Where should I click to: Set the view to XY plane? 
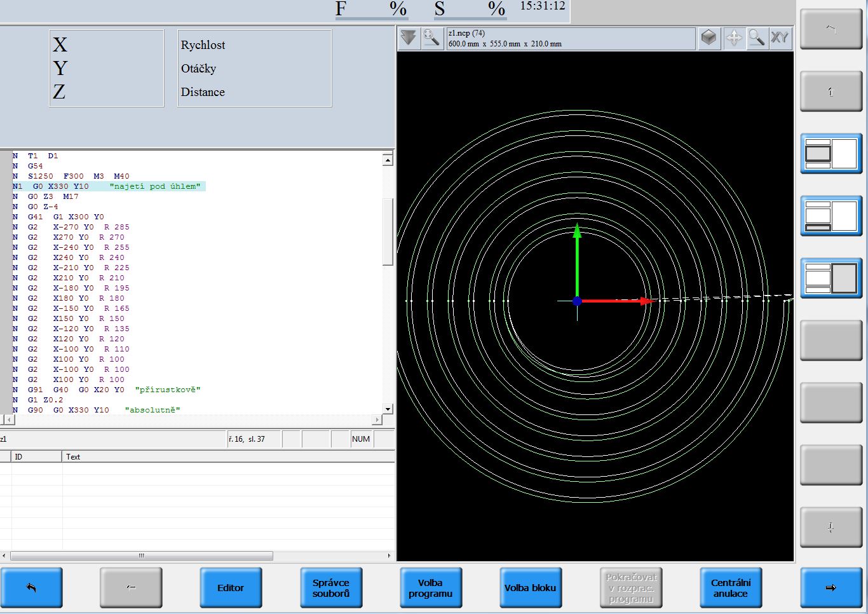[x=780, y=38]
